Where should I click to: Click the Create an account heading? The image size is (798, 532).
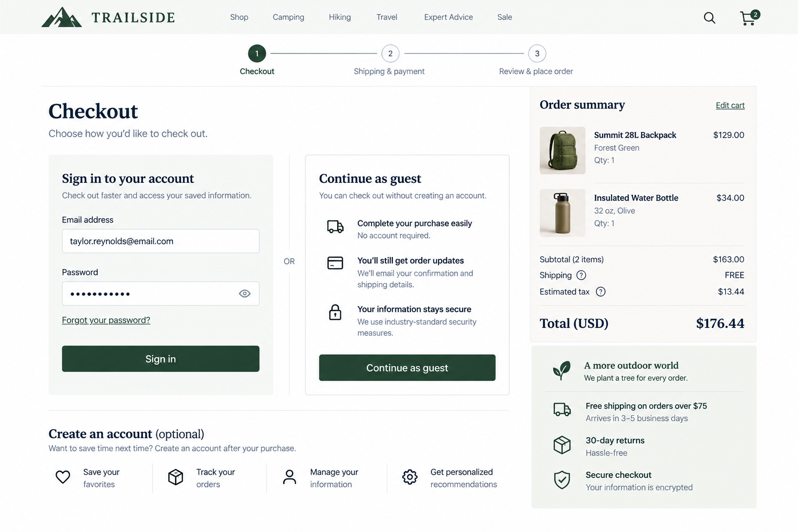[x=126, y=434]
